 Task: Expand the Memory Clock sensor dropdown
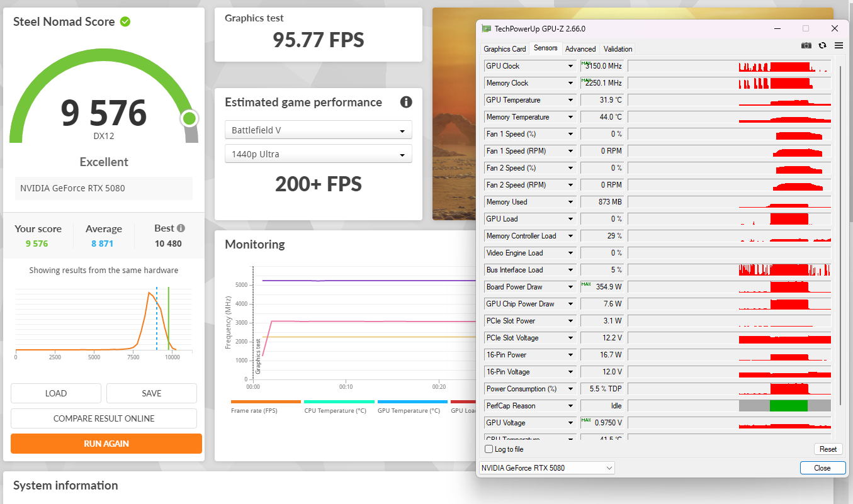pos(571,83)
